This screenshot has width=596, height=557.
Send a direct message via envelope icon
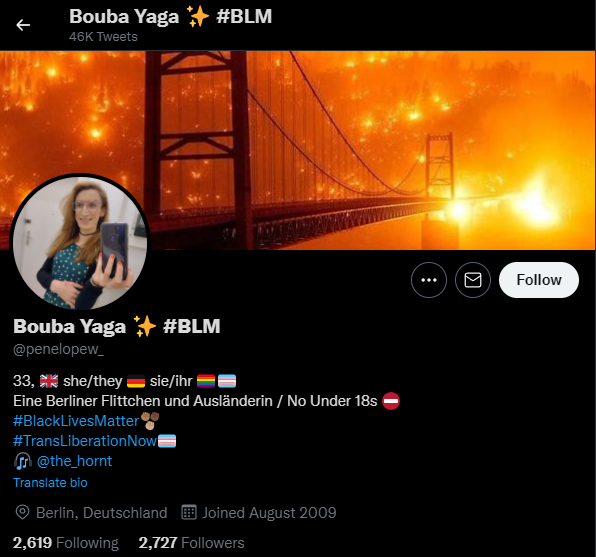[473, 280]
